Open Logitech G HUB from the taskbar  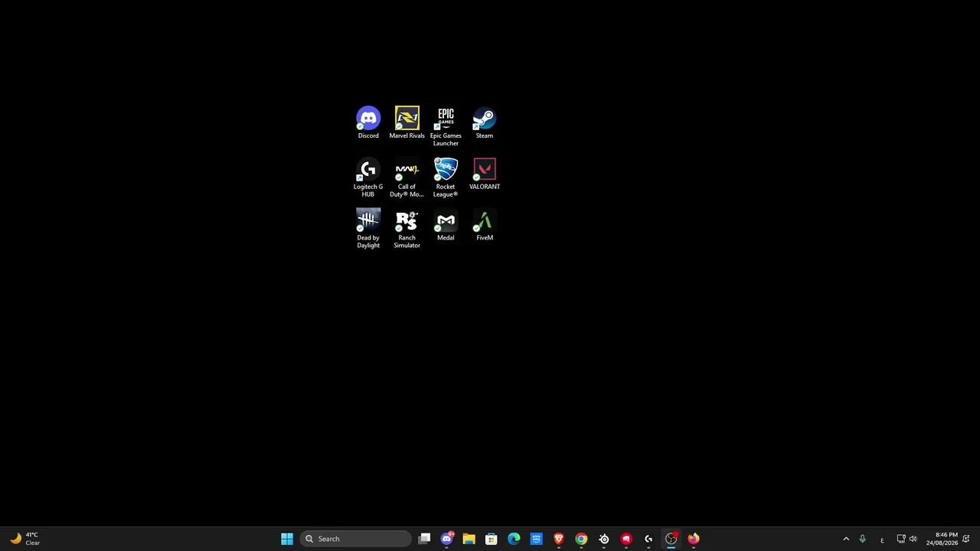[x=648, y=539]
